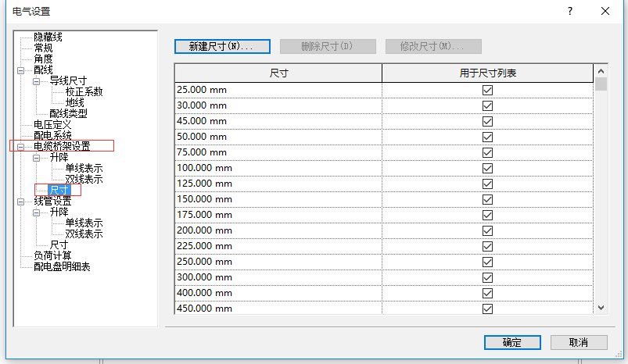Select 配电盘明细表 in the tree
This screenshot has width=628, height=364.
(x=62, y=267)
